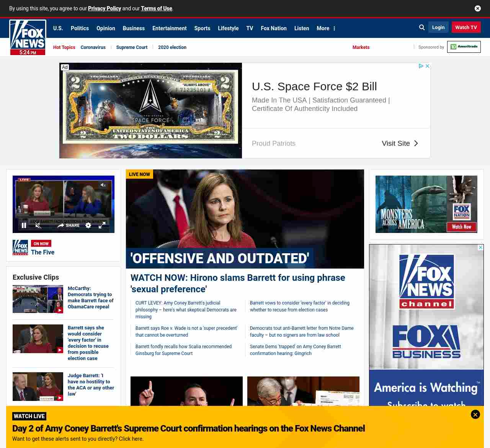Screen dimensions: 490x448
Task: Click the Login button
Action: [438, 28]
